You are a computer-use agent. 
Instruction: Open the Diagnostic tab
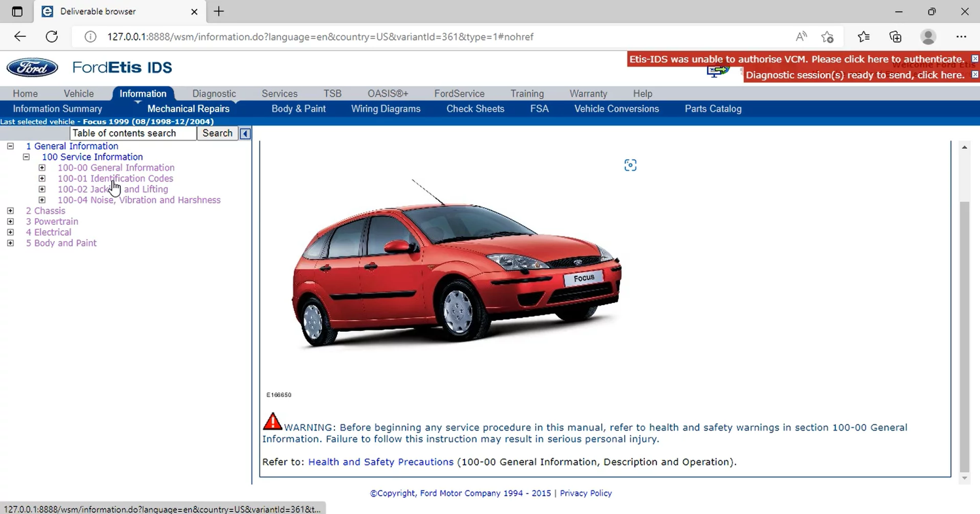[x=214, y=93]
